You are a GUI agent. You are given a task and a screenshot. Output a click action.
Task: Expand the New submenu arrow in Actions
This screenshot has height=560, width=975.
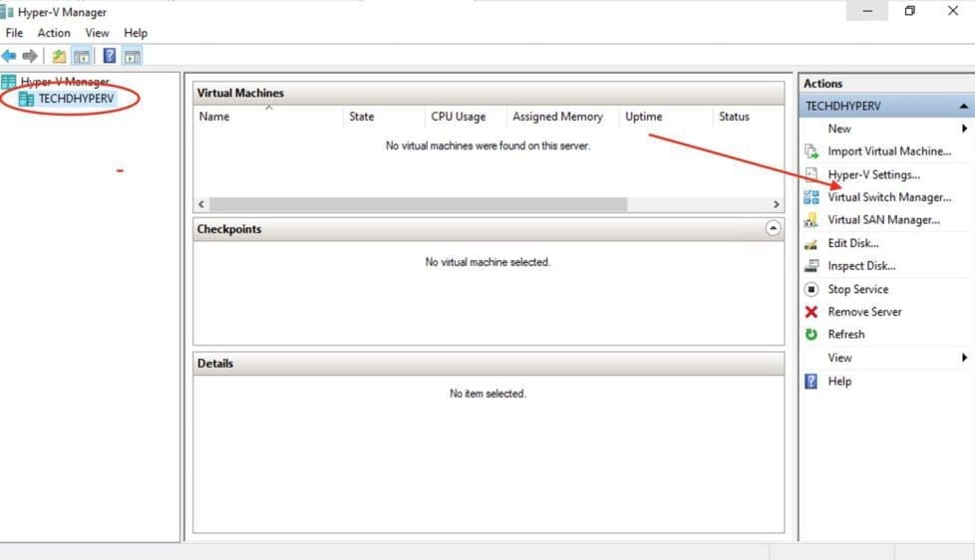point(964,129)
